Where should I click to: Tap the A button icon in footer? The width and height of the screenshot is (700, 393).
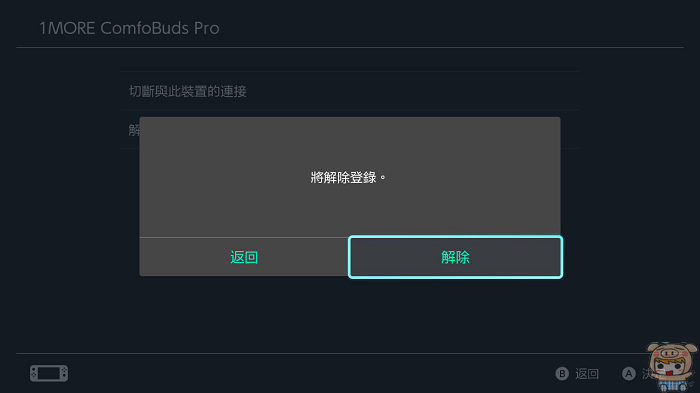pos(629,374)
